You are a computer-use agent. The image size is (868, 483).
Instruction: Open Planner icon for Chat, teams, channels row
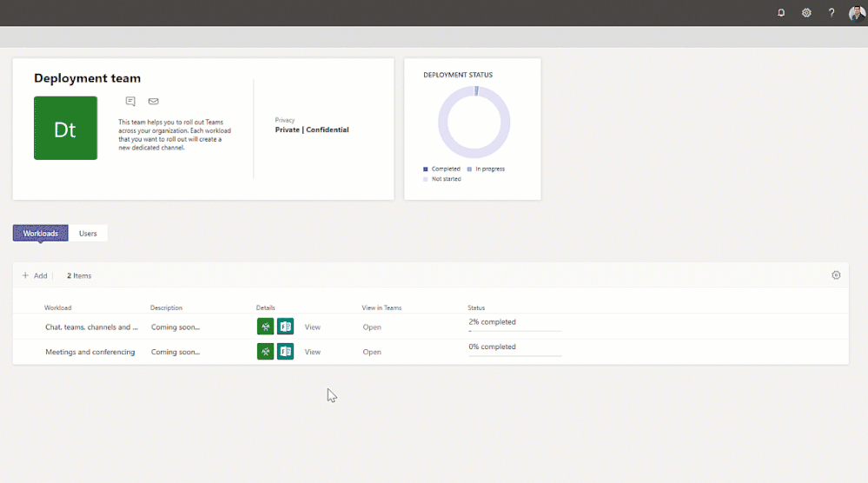tap(265, 327)
